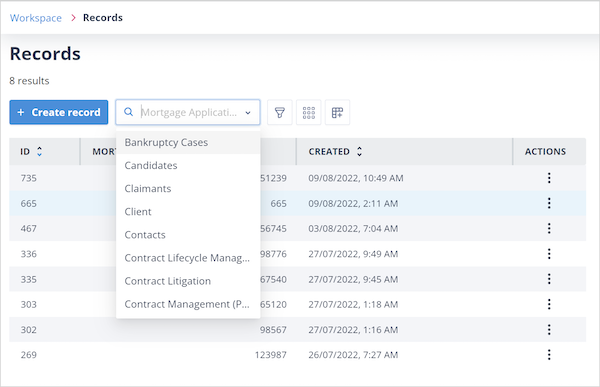The width and height of the screenshot is (600, 387).
Task: Click created date 27/07/2022, 9:49 AM
Action: [353, 254]
